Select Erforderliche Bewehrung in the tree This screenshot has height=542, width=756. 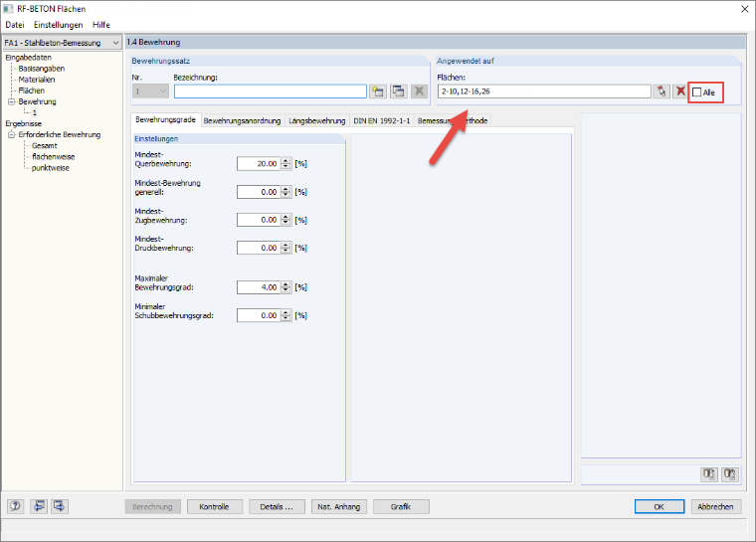pyautogui.click(x=60, y=134)
